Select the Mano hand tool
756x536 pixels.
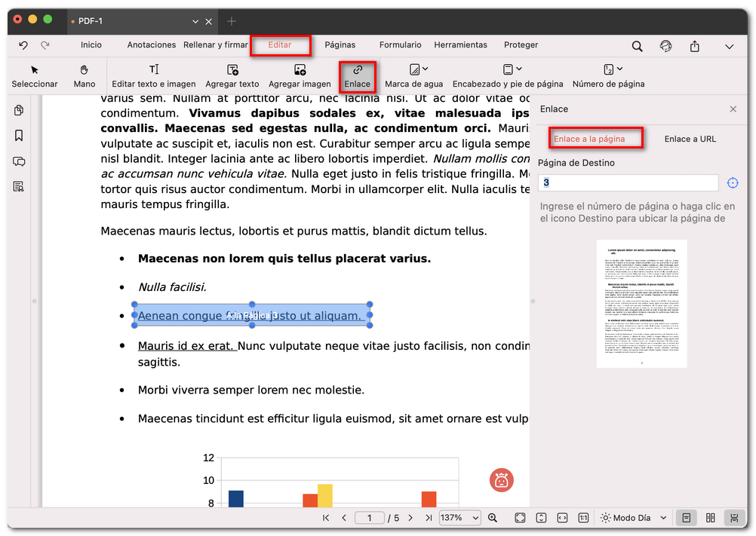(85, 76)
